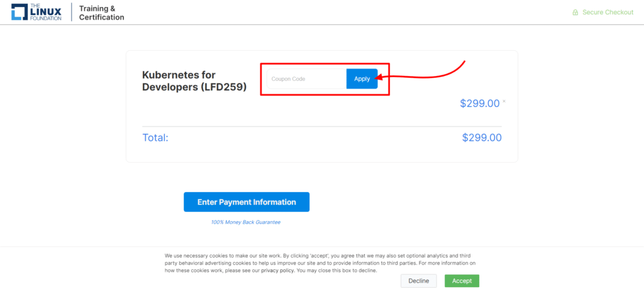Click the Secure Checkout text label
Screen dimensions: 644x299
pos(608,13)
